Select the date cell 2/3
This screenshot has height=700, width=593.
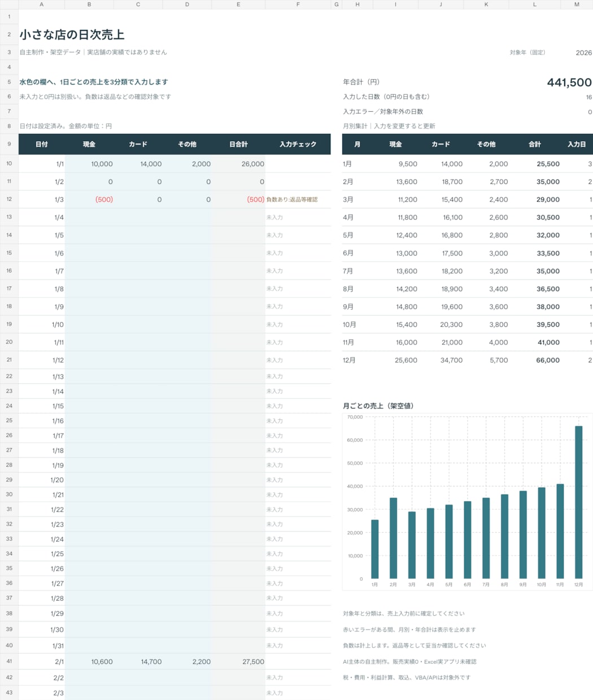[42, 693]
